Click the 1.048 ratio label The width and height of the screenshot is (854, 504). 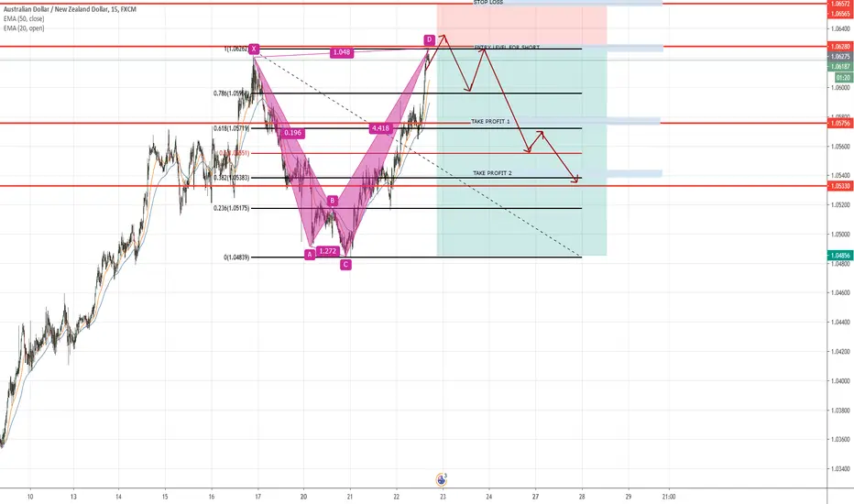342,52
